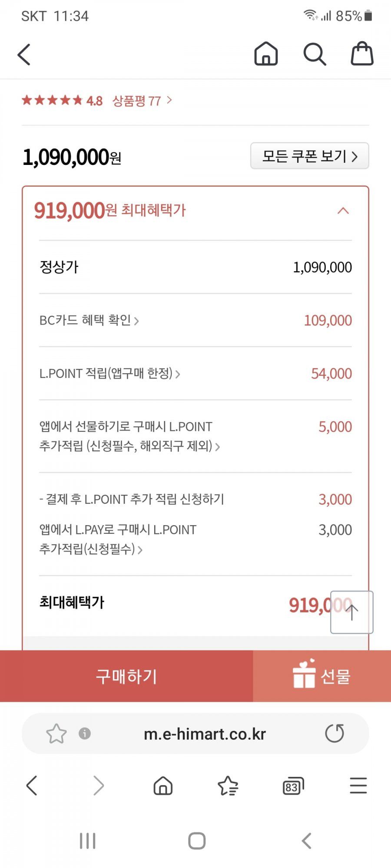Tap the 구매하기 purchase button
The image size is (391, 868).
coord(126,676)
